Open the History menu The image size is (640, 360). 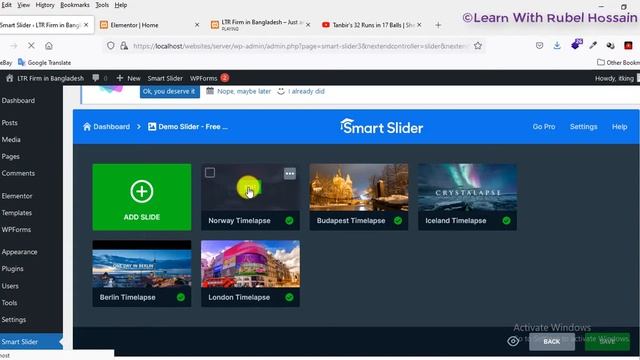pos(45,5)
